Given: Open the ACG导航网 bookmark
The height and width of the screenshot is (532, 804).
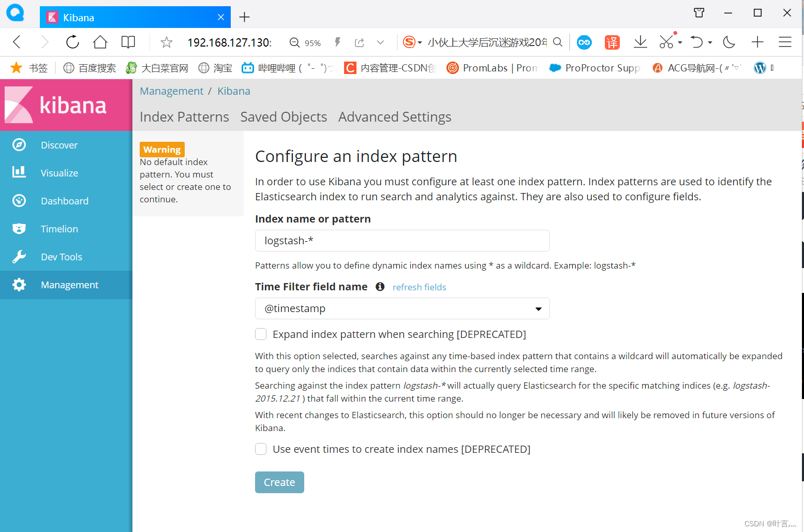Looking at the screenshot, I should coord(697,68).
